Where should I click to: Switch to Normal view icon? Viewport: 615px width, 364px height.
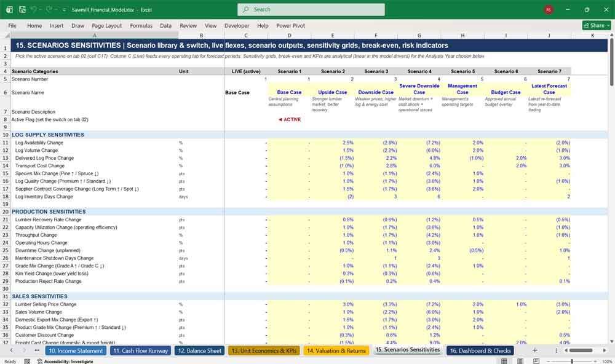tap(504, 362)
